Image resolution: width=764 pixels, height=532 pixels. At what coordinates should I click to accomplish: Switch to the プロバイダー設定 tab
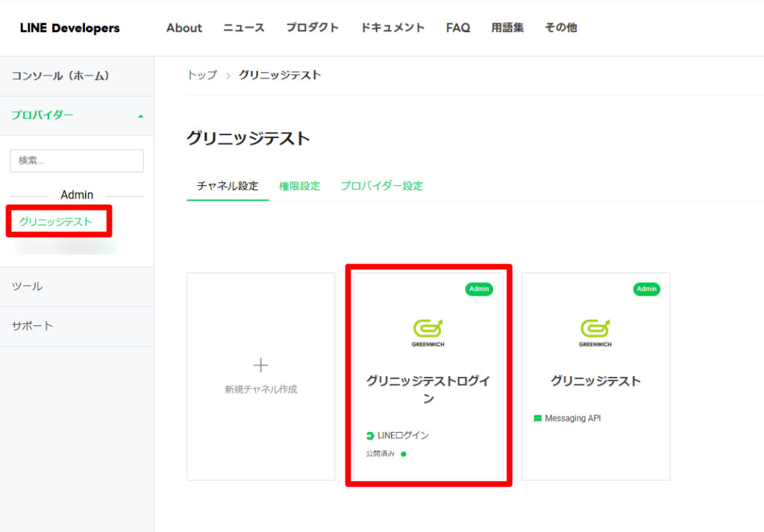(x=381, y=186)
